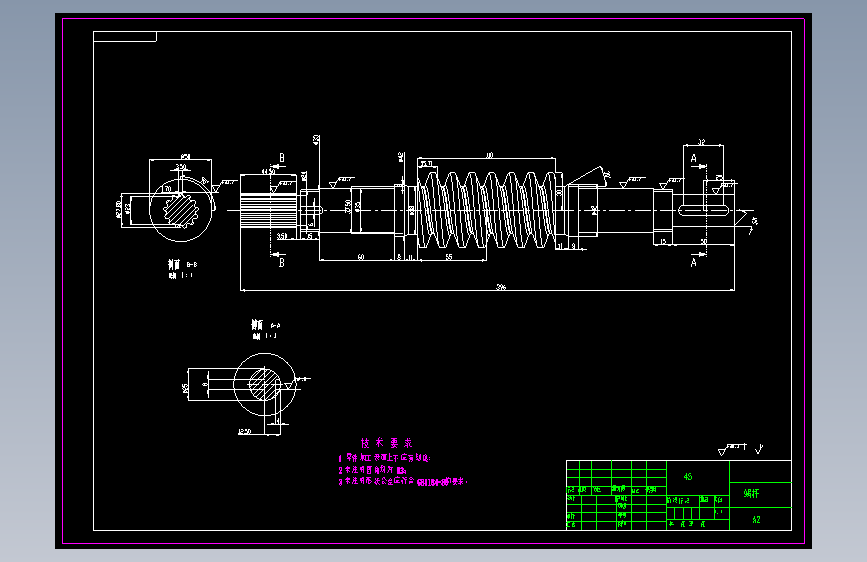Select the second numbered technical requirement line
Viewport: 867px width, 562px height.
[x=373, y=470]
